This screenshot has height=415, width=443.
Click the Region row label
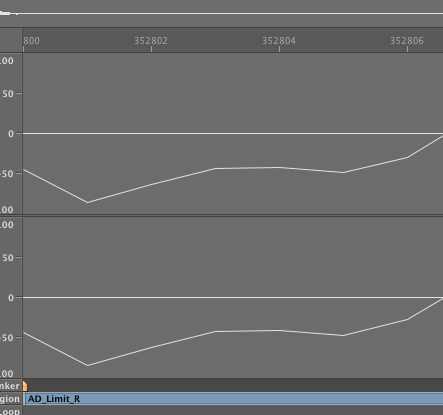[10, 399]
